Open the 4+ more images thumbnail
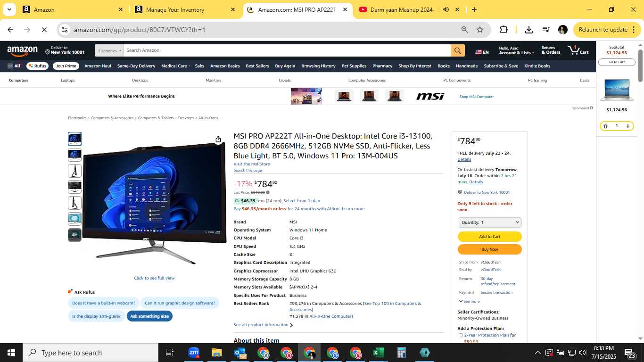 point(74,235)
